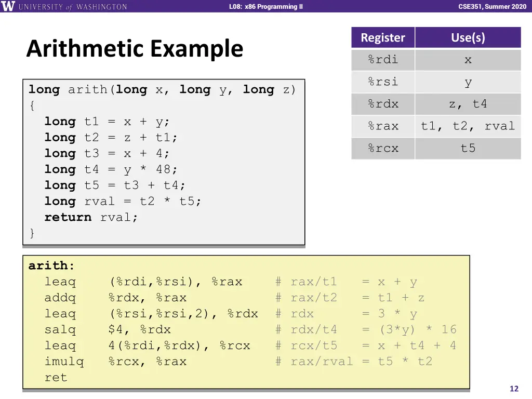532x399 pixels.
Task: Click the comment '# rax/t1 = x + y'
Action: [x=346, y=282]
